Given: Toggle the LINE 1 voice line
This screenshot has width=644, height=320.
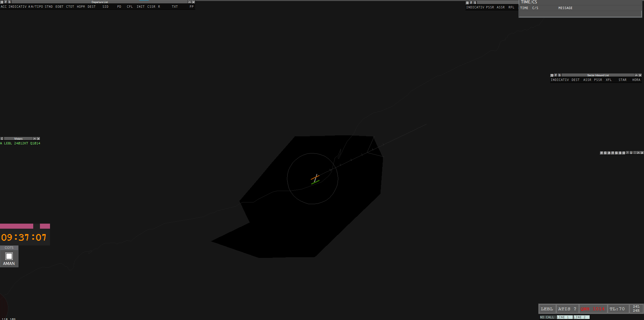Looking at the screenshot, I should pyautogui.click(x=564, y=317).
